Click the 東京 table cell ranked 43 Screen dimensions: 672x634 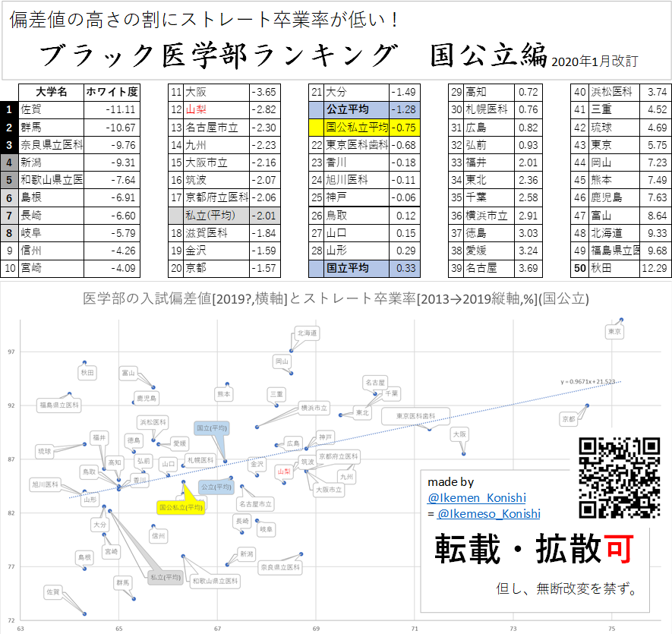click(x=614, y=145)
